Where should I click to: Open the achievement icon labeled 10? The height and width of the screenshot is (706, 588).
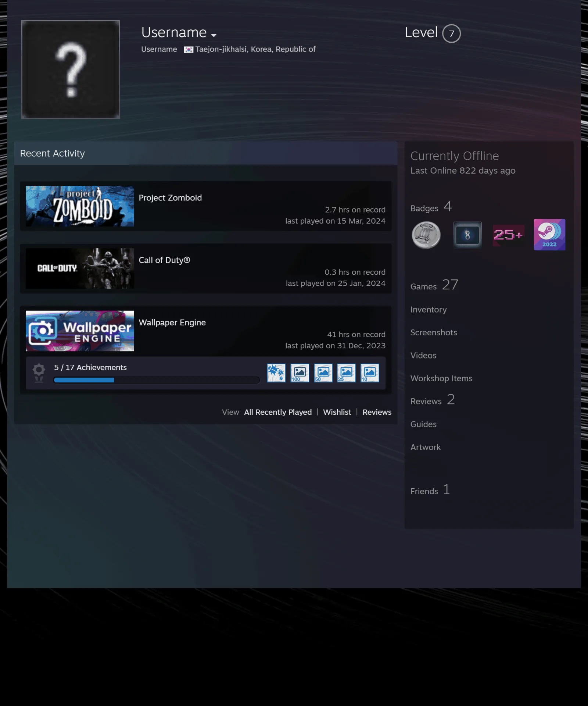(x=370, y=373)
